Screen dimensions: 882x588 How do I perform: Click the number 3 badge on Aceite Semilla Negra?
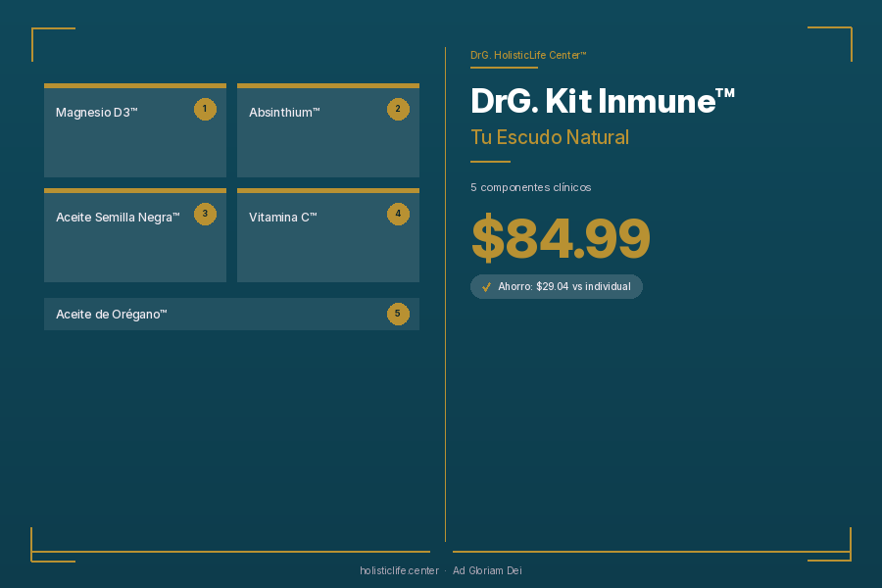click(205, 214)
